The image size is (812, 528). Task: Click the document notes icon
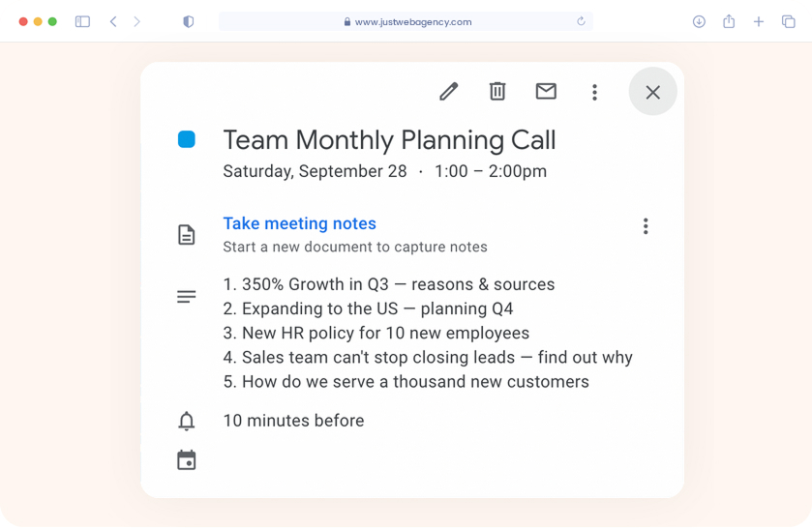[187, 235]
